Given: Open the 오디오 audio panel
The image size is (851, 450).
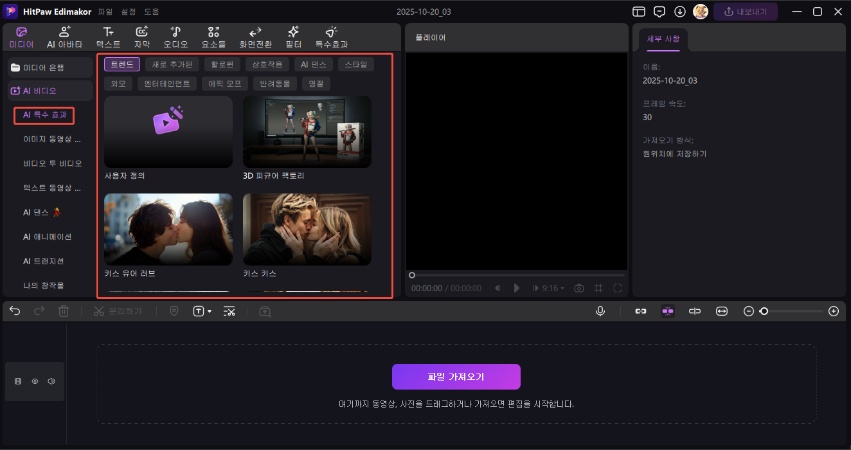Looking at the screenshot, I should 175,37.
